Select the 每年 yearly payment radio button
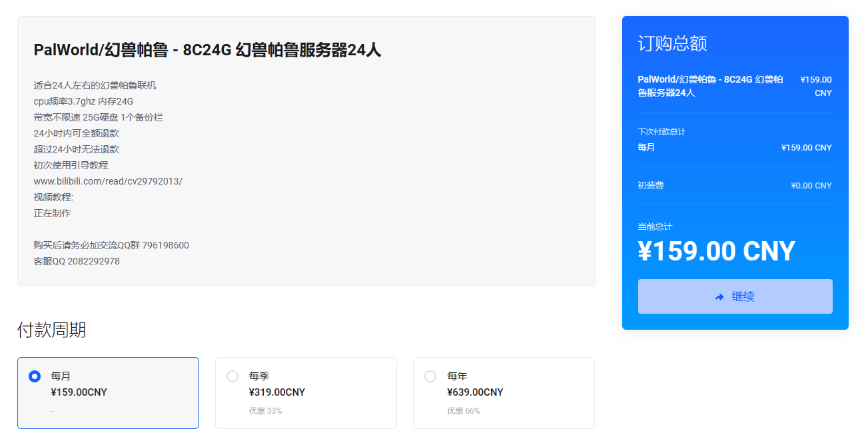 430,376
